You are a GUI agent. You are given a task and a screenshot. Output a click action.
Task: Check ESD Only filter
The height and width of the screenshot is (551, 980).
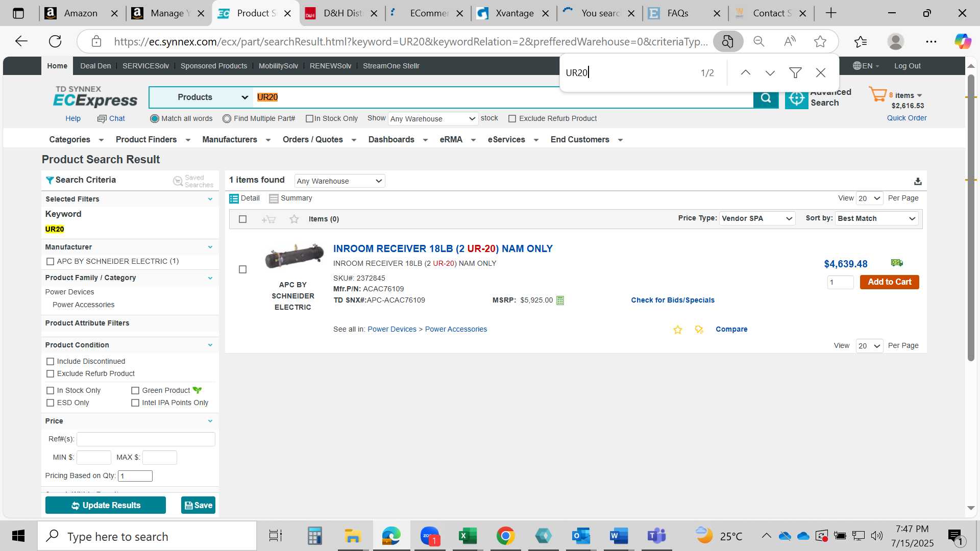tap(50, 403)
